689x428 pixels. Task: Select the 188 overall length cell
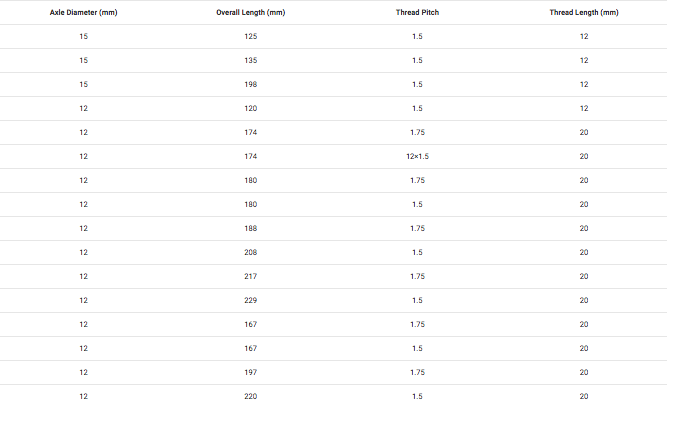250,229
